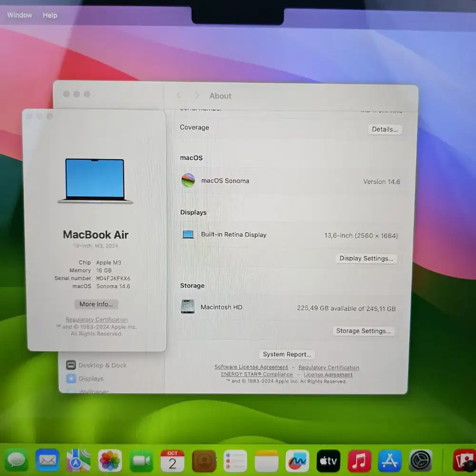Open the System Report
Image resolution: width=476 pixels, height=476 pixels.
coord(287,354)
